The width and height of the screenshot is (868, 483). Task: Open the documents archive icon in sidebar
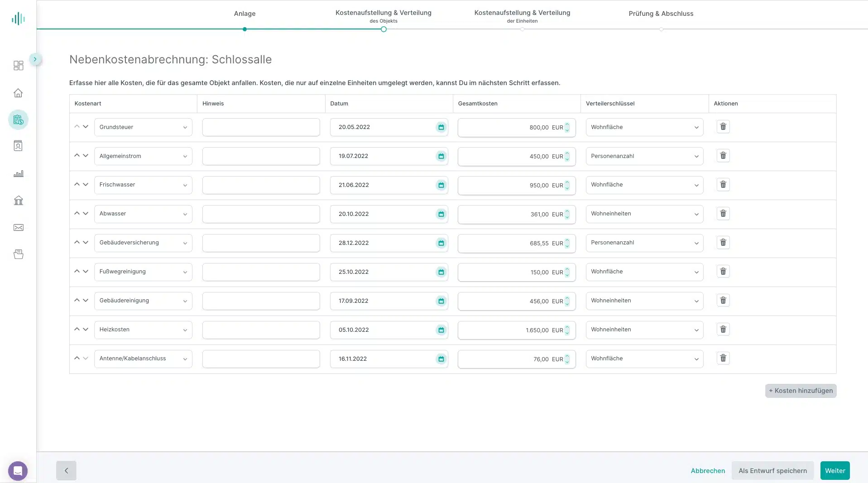[18, 254]
